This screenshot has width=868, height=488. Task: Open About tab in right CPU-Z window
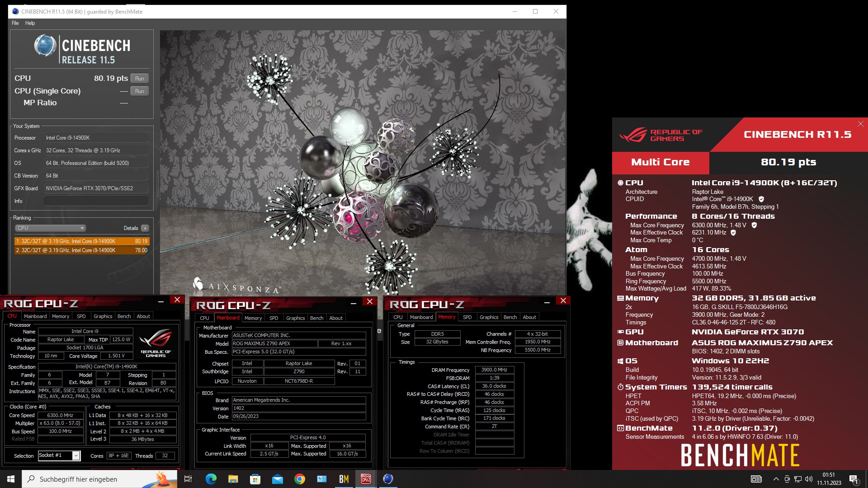[529, 317]
